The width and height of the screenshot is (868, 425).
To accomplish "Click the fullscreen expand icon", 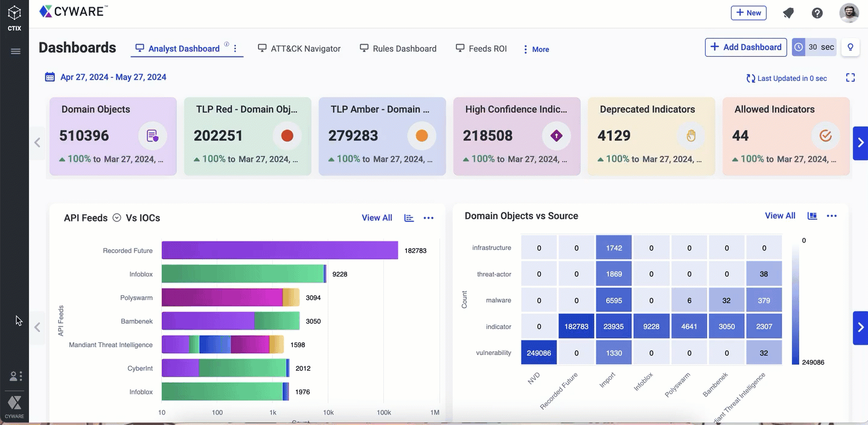I will click(850, 78).
